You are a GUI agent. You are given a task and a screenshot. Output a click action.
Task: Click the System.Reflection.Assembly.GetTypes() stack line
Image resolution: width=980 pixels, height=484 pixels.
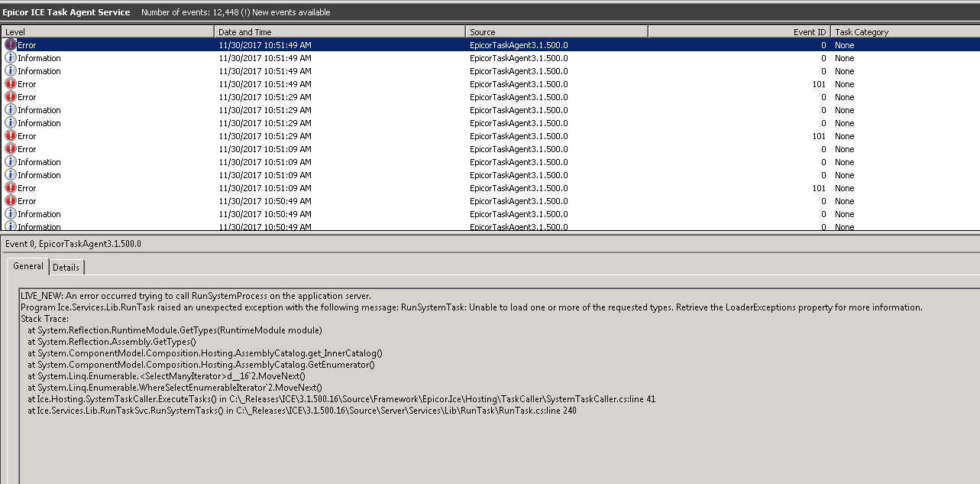[112, 342]
